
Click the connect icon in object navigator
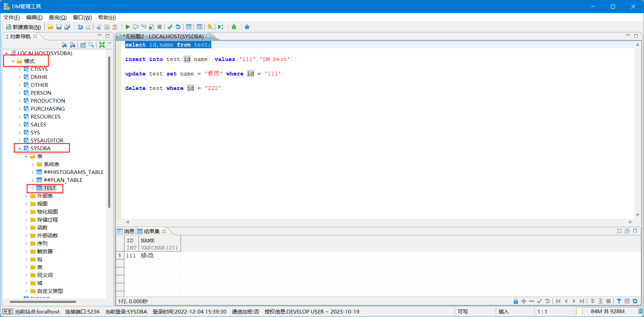[64, 45]
